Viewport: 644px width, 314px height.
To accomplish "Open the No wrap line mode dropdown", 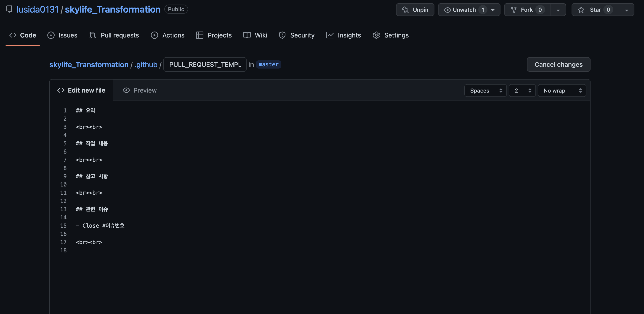I will click(x=562, y=90).
